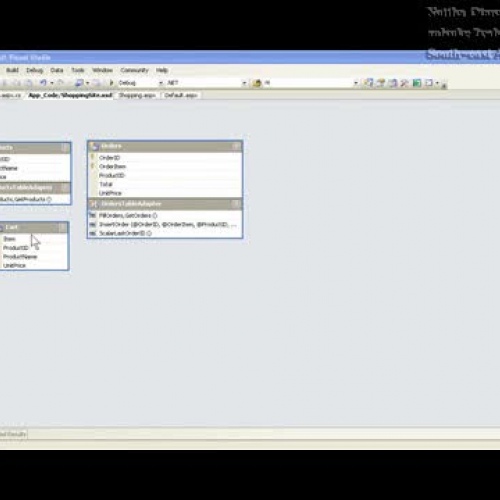Screen dimensions: 500x500
Task: Click the Other Windows toolbar icon
Action: pos(429,83)
